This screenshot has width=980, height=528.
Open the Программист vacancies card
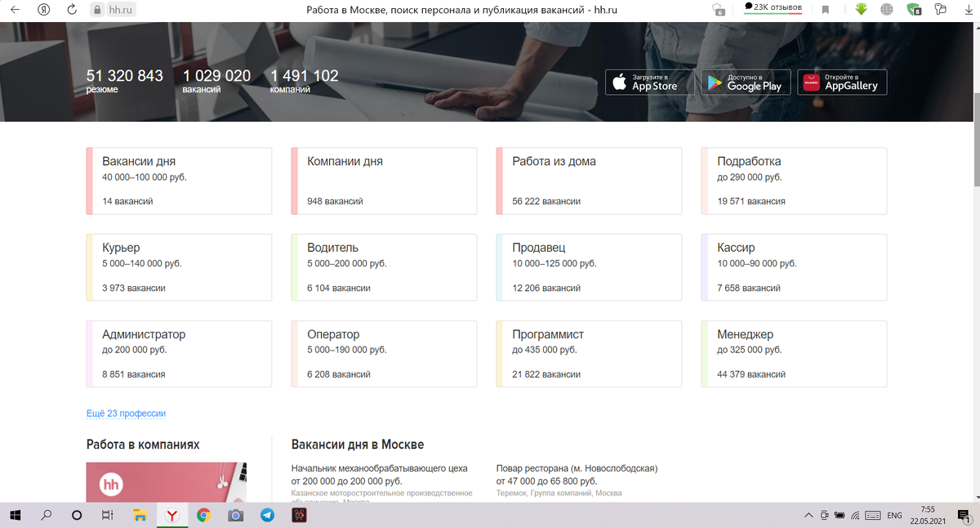click(x=589, y=353)
